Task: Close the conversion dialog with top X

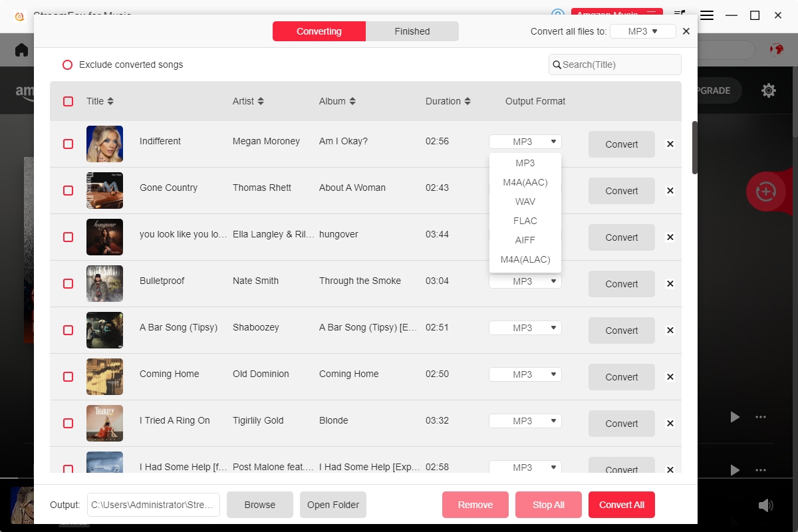Action: click(x=686, y=31)
